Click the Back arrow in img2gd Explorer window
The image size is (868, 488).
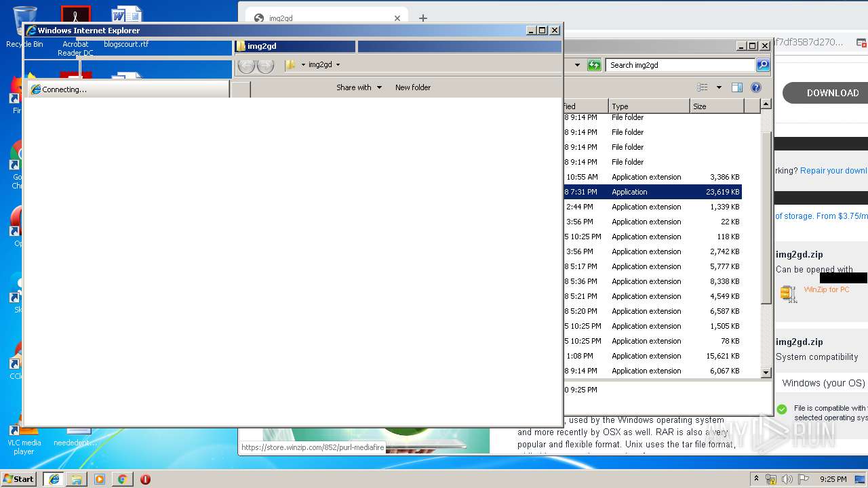pyautogui.click(x=247, y=65)
